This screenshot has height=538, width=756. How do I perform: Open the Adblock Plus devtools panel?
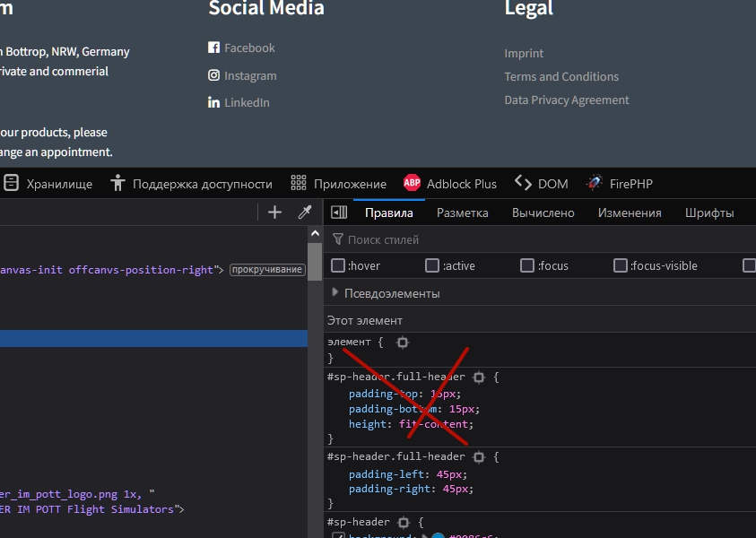click(x=450, y=184)
